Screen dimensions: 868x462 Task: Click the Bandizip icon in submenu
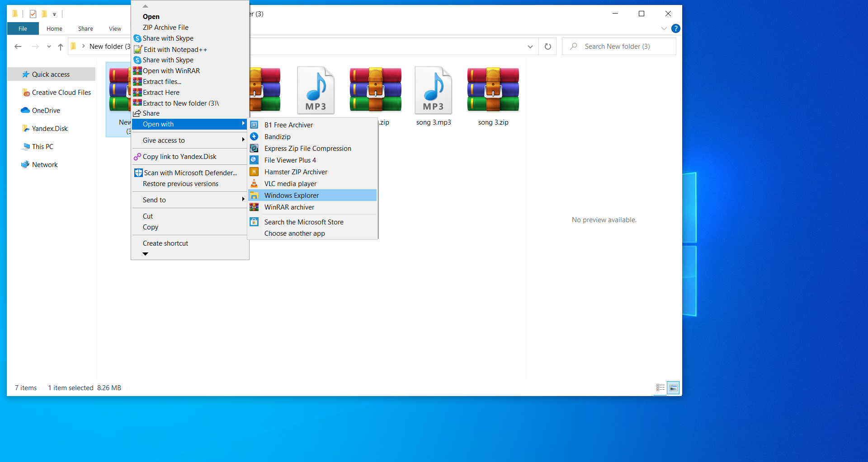[254, 137]
